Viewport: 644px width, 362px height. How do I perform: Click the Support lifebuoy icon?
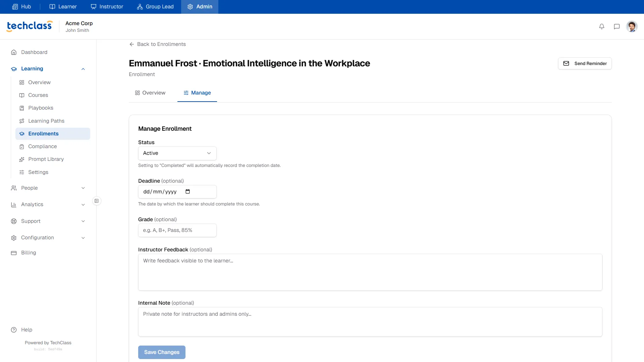pos(14,221)
